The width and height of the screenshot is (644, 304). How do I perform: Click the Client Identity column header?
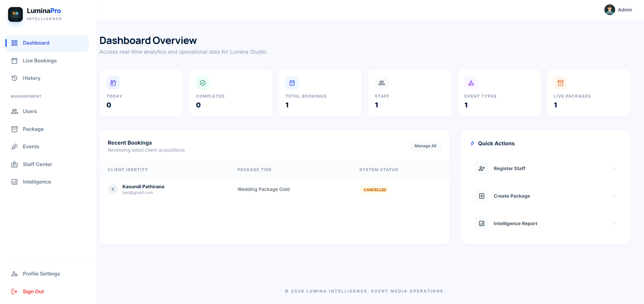click(128, 170)
